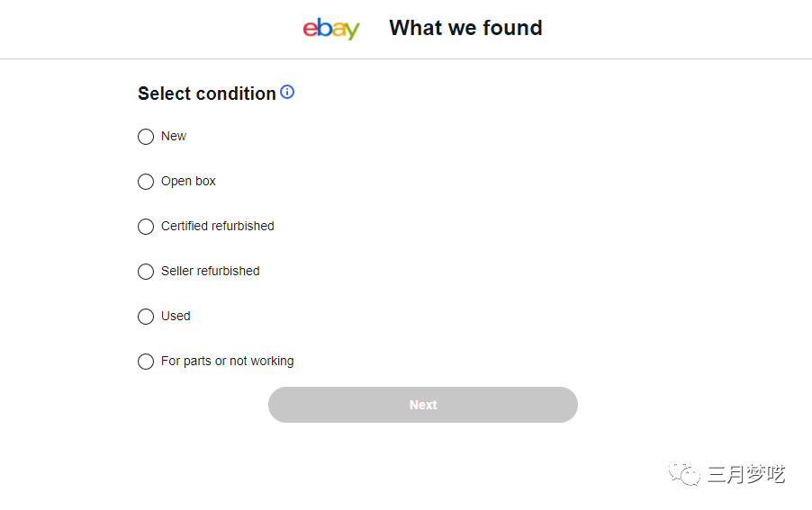Click the Chinese watermark text
The height and width of the screenshot is (510, 812).
(745, 474)
